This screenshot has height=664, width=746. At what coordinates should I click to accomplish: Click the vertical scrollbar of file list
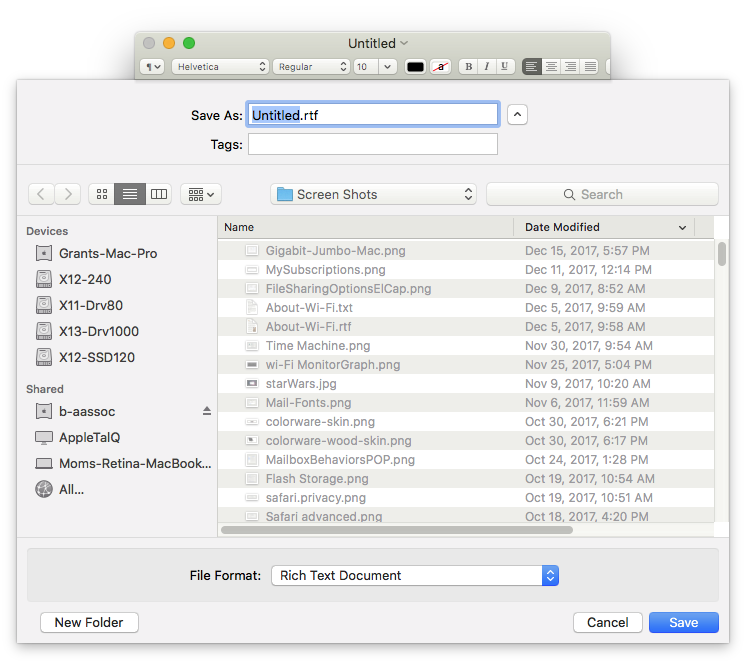pos(722,254)
